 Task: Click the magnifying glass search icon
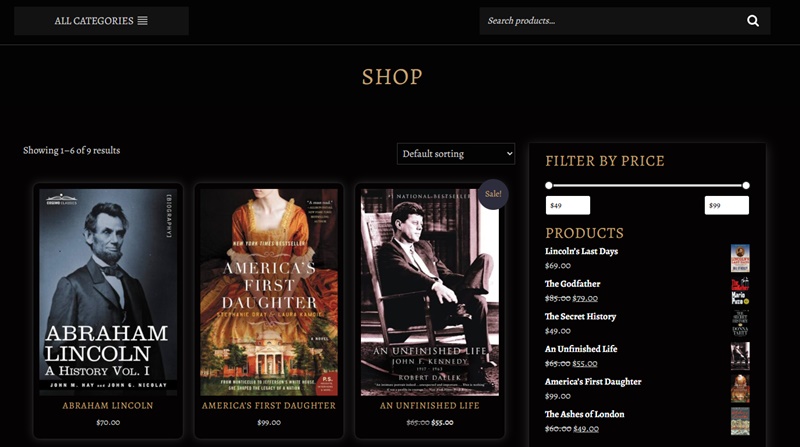click(x=753, y=21)
